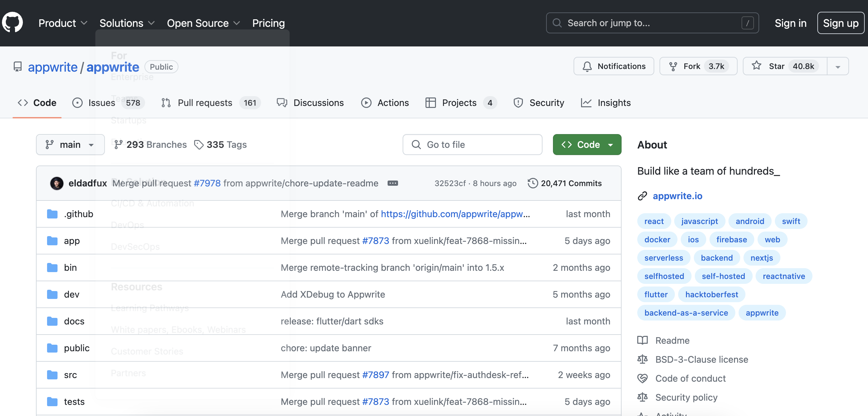Image resolution: width=868 pixels, height=416 pixels.
Task: Click the Go to file search box
Action: pos(472,144)
